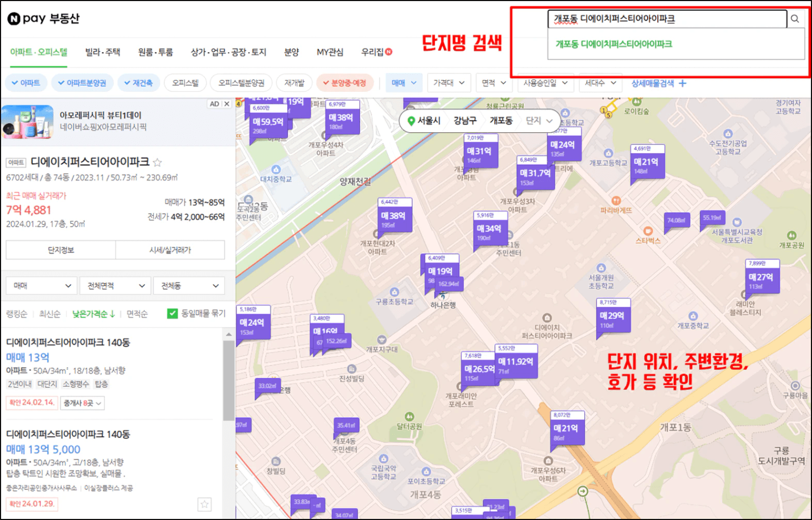Click the 달터공원 park icon
The width and height of the screenshot is (812, 520).
coord(409,417)
